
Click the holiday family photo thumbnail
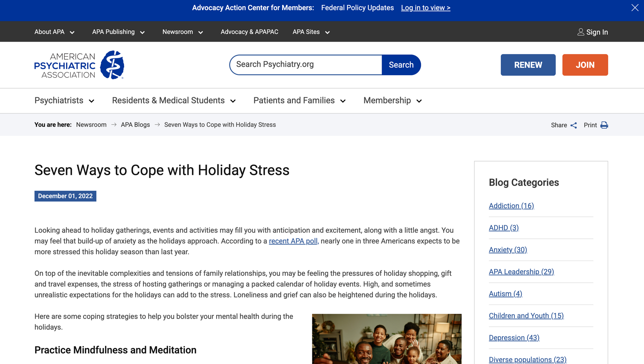[386, 339]
